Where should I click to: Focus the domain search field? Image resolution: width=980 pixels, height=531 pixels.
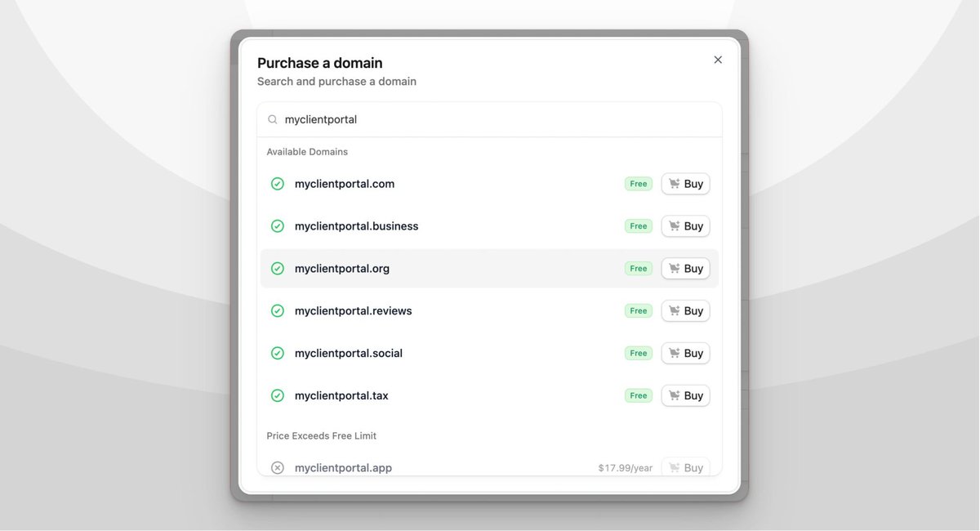[489, 119]
